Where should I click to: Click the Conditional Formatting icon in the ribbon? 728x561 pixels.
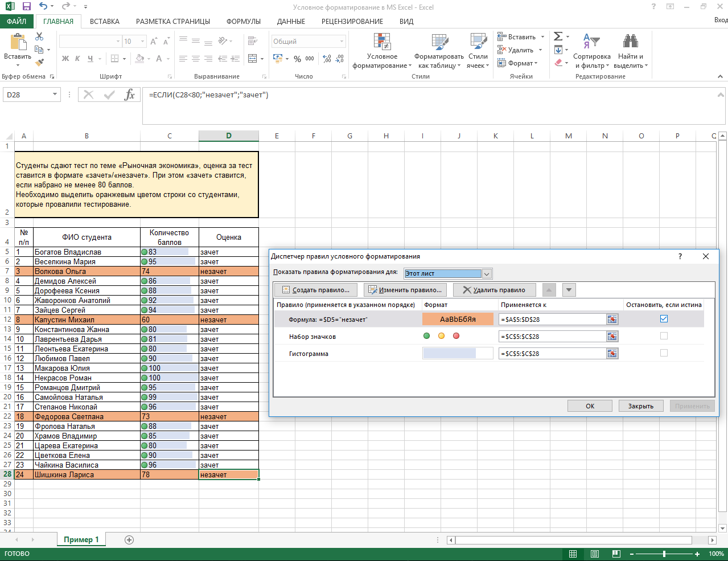382,42
